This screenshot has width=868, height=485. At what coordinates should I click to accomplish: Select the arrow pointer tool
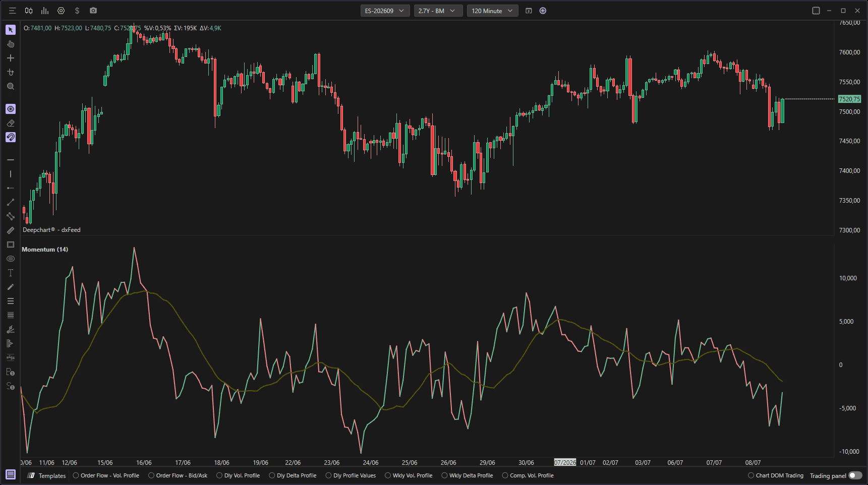click(x=11, y=30)
